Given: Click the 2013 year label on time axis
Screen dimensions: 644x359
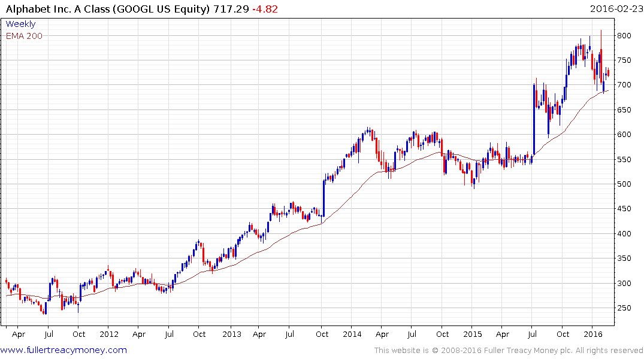Looking at the screenshot, I should tap(232, 334).
